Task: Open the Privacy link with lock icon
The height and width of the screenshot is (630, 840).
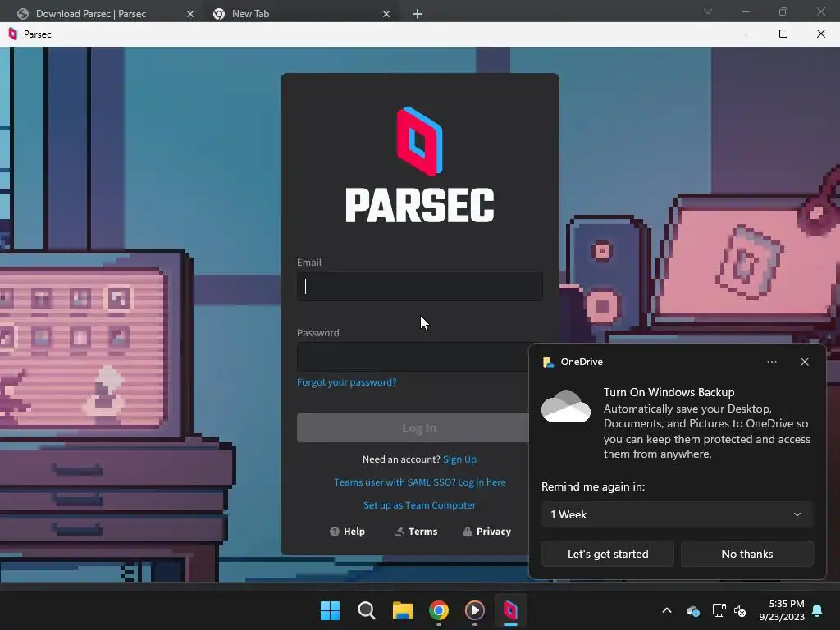Action: coord(486,532)
